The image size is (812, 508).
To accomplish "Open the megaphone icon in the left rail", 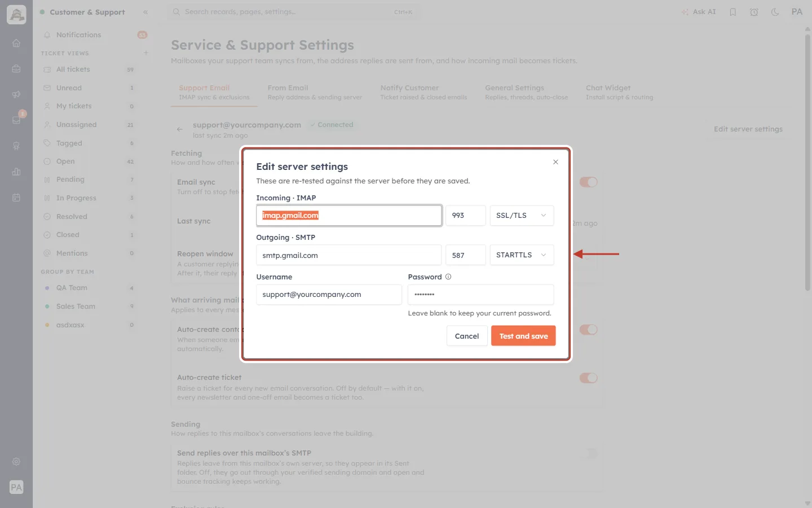I will pyautogui.click(x=16, y=95).
